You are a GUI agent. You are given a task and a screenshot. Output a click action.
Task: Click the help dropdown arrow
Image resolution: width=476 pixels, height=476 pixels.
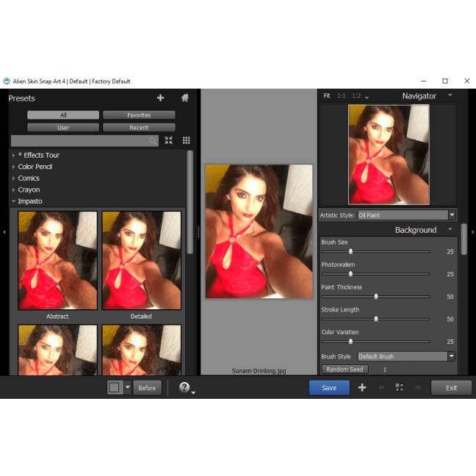point(193,393)
